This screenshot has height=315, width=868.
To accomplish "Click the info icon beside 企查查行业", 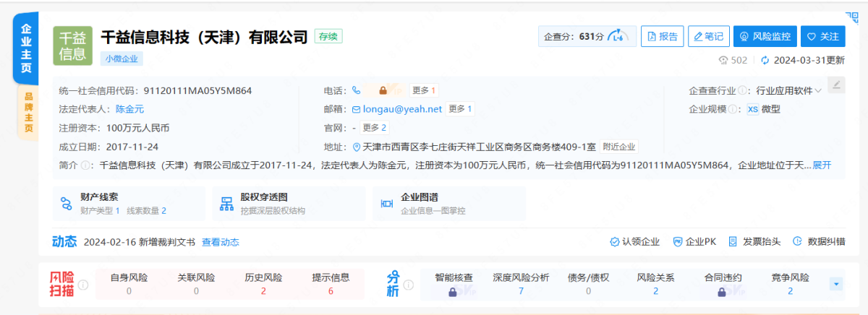I will pos(743,91).
